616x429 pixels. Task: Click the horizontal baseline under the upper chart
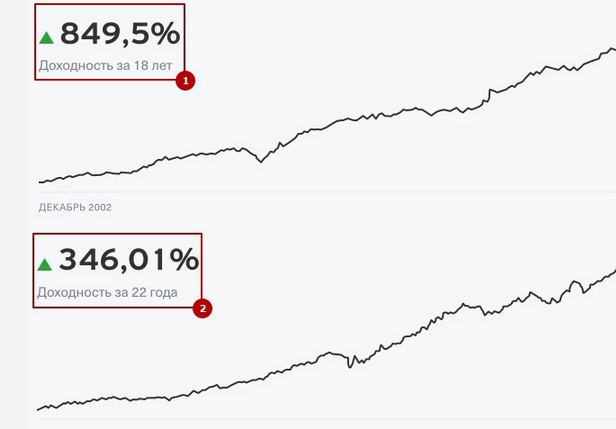click(320, 191)
